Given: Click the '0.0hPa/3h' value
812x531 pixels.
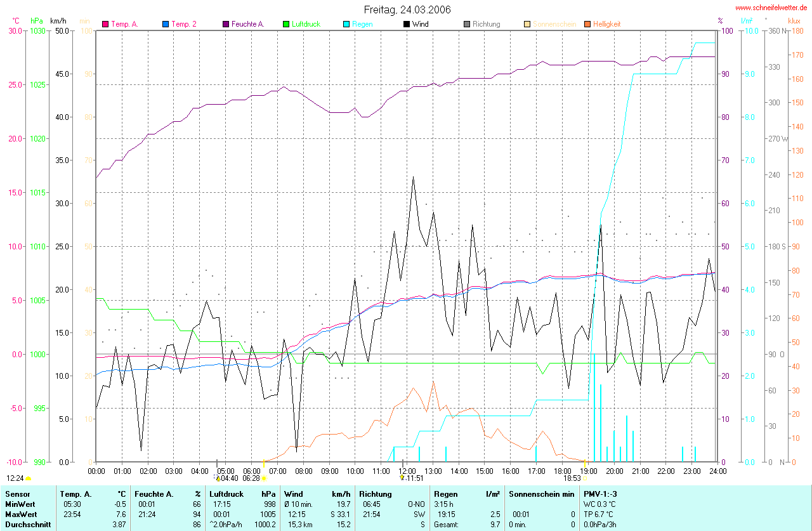Looking at the screenshot, I should (x=601, y=525).
